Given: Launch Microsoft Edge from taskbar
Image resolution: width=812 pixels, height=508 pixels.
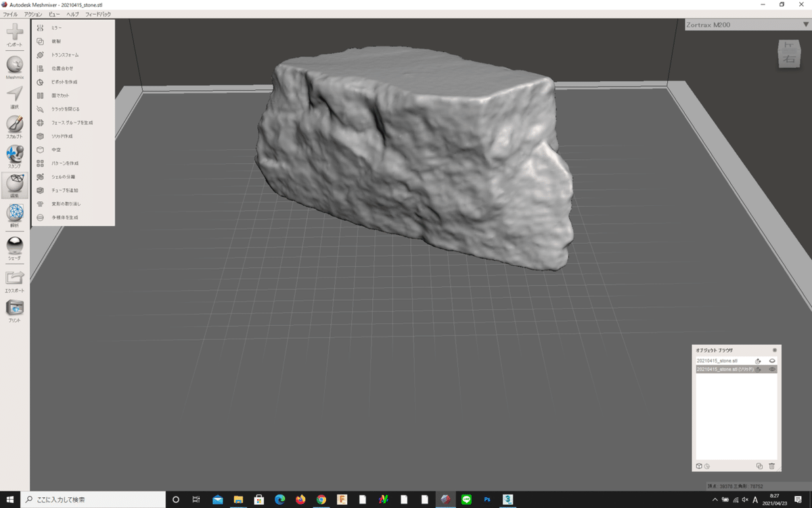Looking at the screenshot, I should (279, 499).
